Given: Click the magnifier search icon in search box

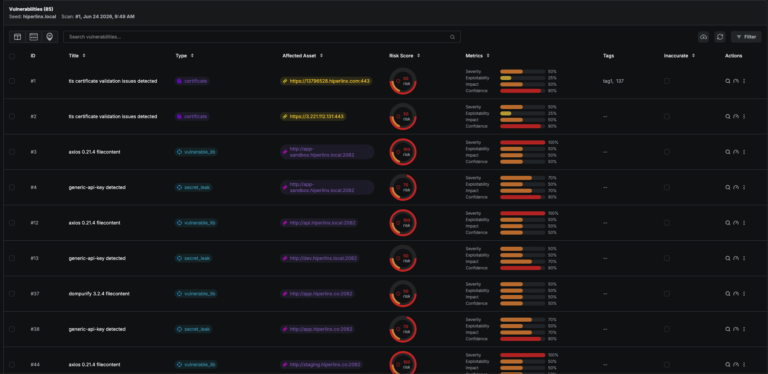Looking at the screenshot, I should 453,37.
